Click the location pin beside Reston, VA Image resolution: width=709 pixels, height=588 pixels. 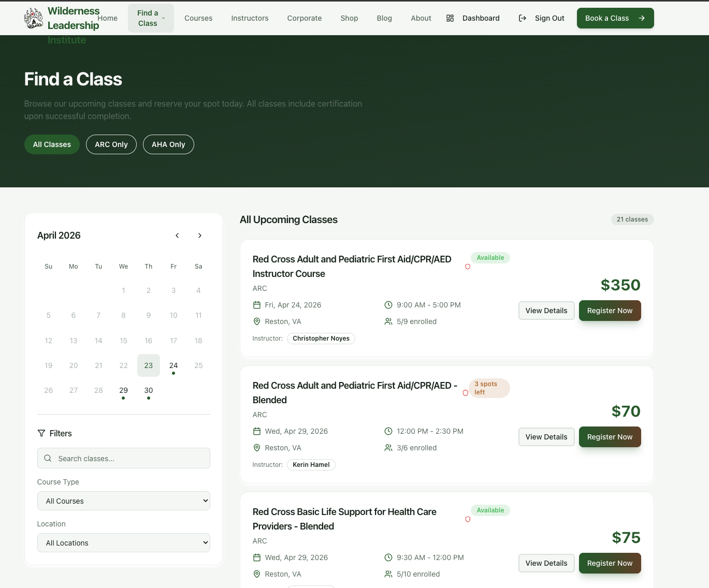257,321
